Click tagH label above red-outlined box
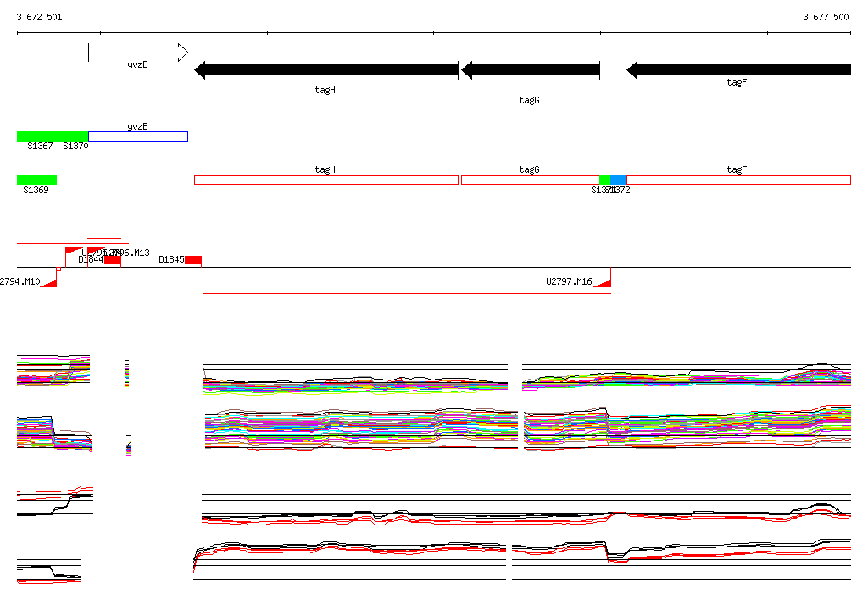868x605 pixels. tap(325, 169)
